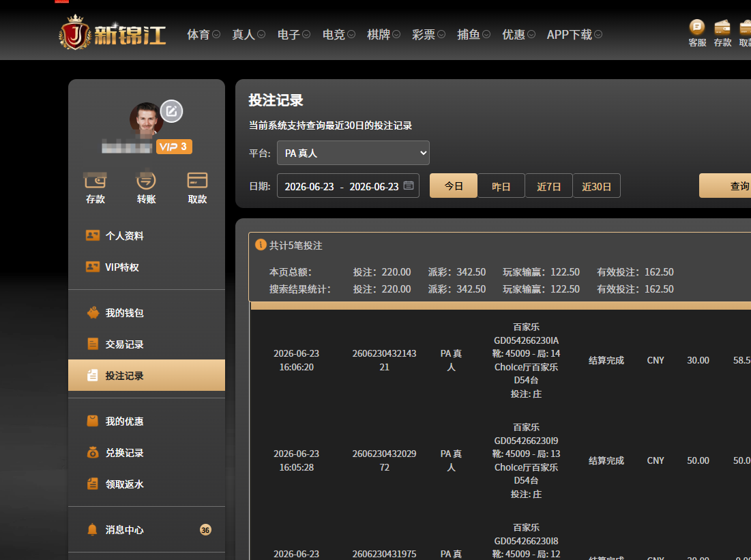Screen dimensions: 751x560
Task: Expand the 电竞 menu chevron
Action: coord(351,35)
